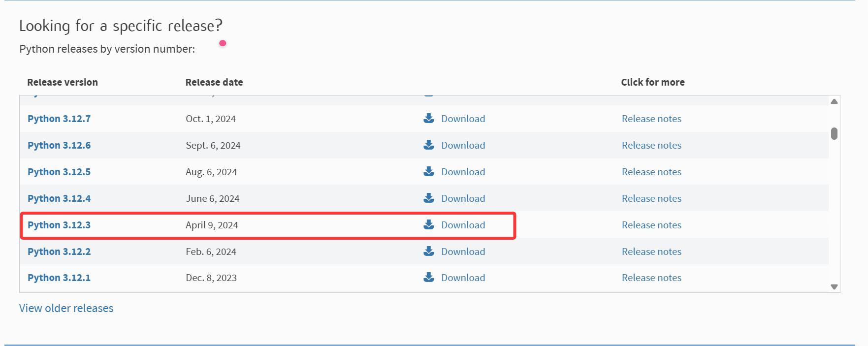Click Download text link for Python 3.12.2
868x346 pixels.
463,252
